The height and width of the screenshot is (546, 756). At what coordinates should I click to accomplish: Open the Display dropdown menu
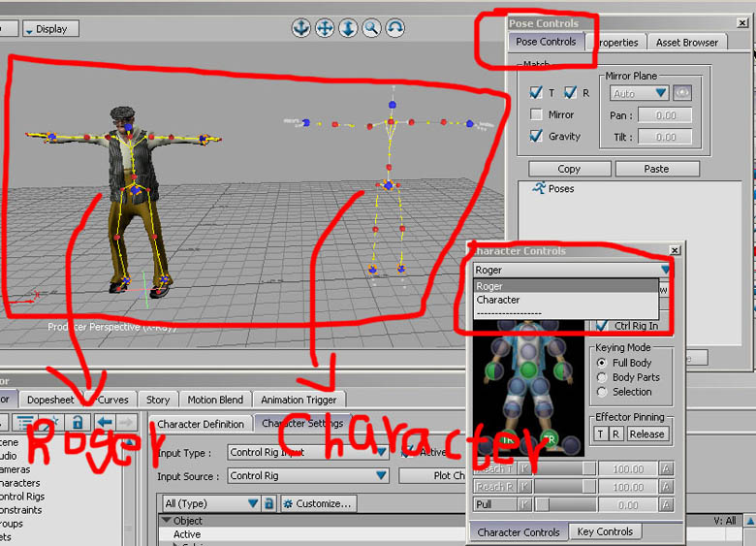(x=50, y=29)
